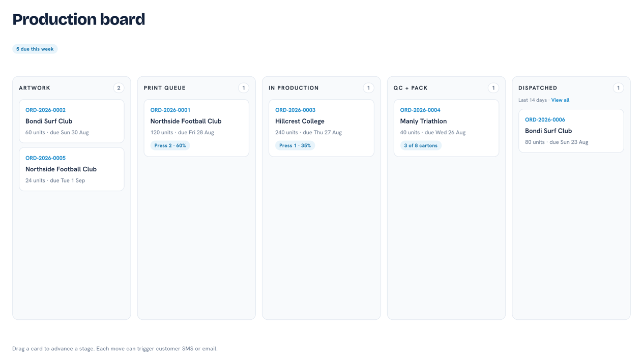The image size is (643, 364).
Task: Click the QC + Pack column count badge
Action: pyautogui.click(x=493, y=88)
